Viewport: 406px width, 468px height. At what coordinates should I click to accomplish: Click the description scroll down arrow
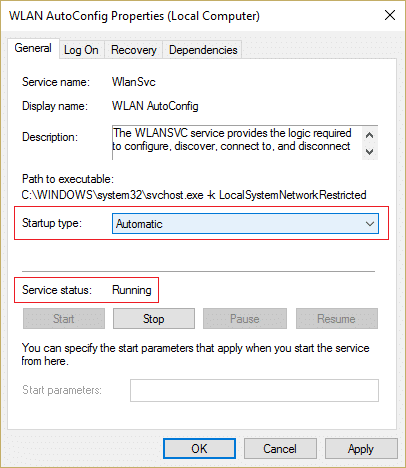click(x=369, y=151)
